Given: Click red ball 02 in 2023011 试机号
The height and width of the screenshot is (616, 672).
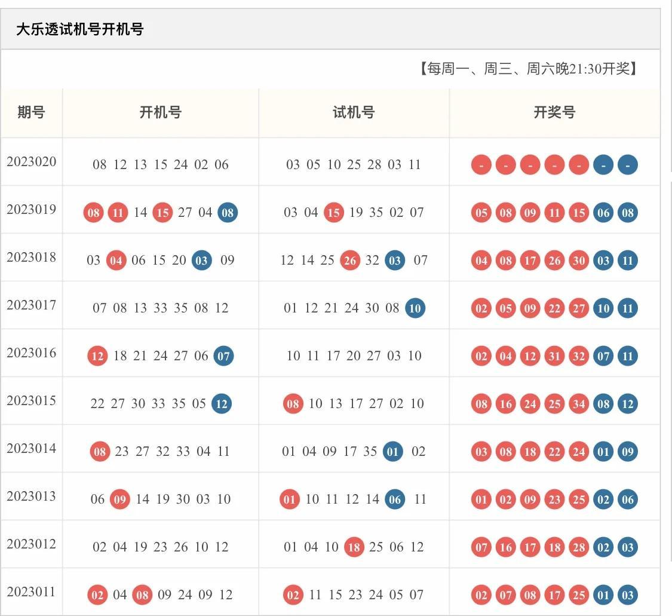Looking at the screenshot, I should click(x=293, y=594).
